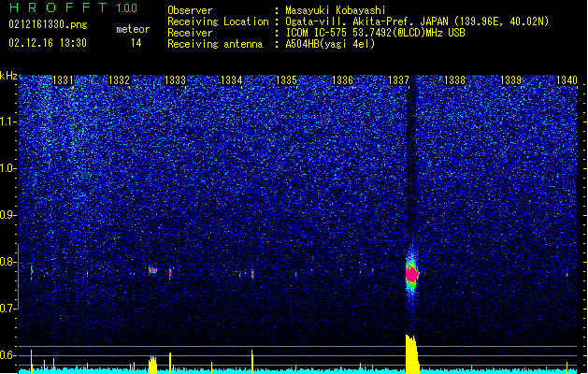Click the yellow power burst after 1332
The image size is (588, 374).
152,365
